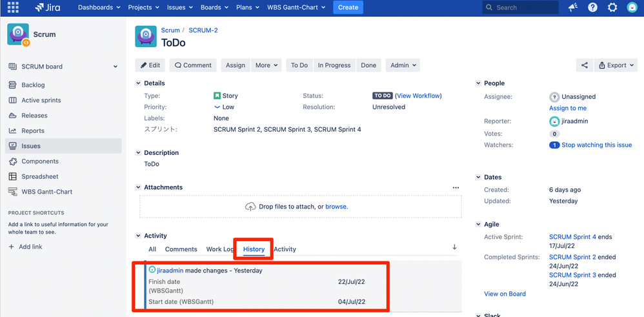Open the Projects dropdown menu
This screenshot has width=644, height=317.
(x=145, y=7)
